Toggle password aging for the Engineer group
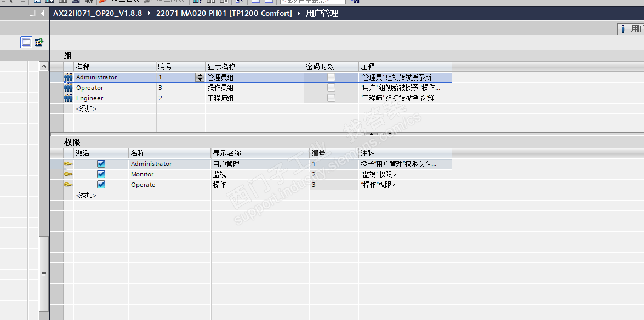Image resolution: width=644 pixels, height=320 pixels. (331, 98)
